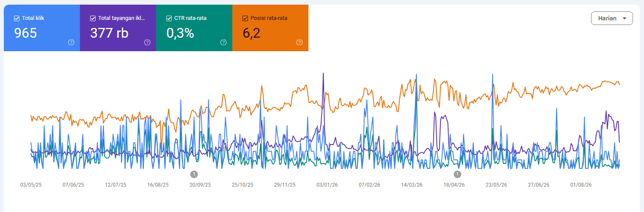Click the 07/06/25 date axis label
644x212 pixels.
tap(73, 185)
